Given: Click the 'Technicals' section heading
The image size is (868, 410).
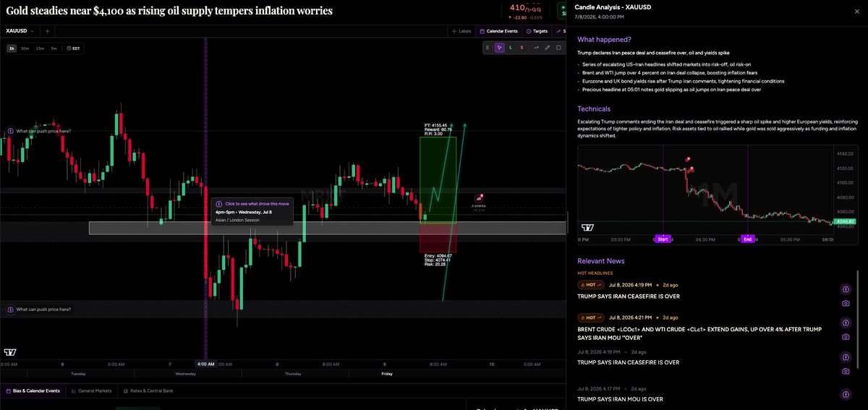Looking at the screenshot, I should point(594,108).
